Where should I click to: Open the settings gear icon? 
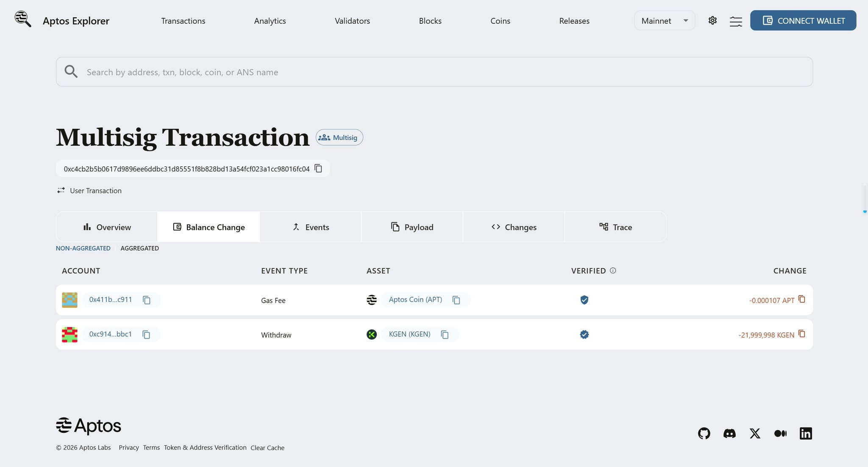712,20
